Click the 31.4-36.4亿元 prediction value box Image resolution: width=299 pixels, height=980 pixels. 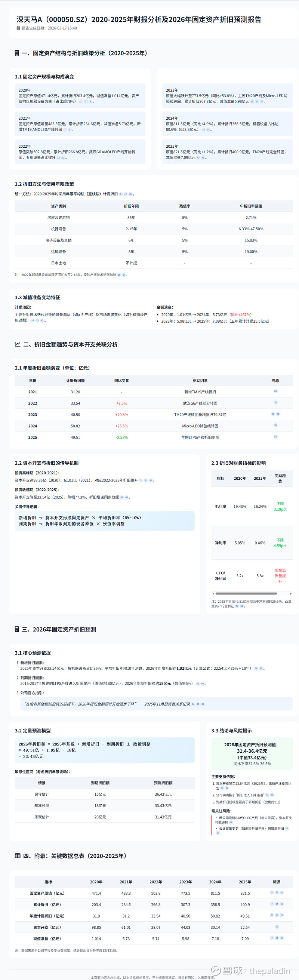coord(252,754)
